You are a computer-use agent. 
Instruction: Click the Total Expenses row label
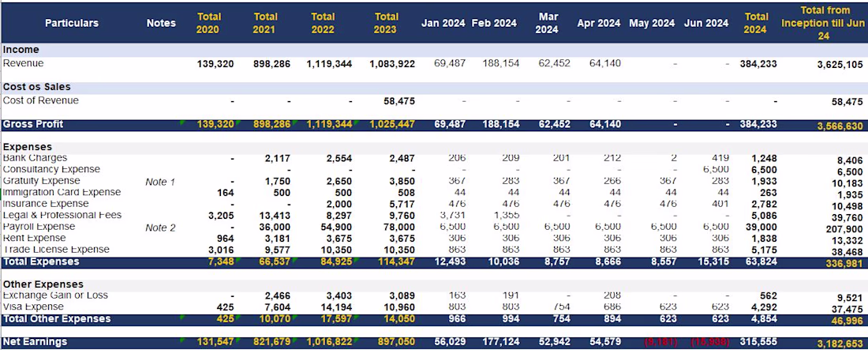click(x=41, y=262)
